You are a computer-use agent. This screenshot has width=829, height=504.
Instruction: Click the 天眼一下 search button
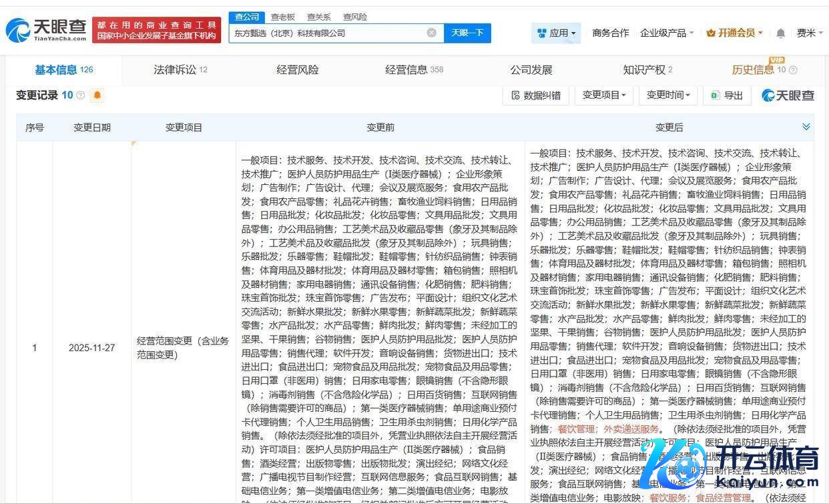(467, 33)
